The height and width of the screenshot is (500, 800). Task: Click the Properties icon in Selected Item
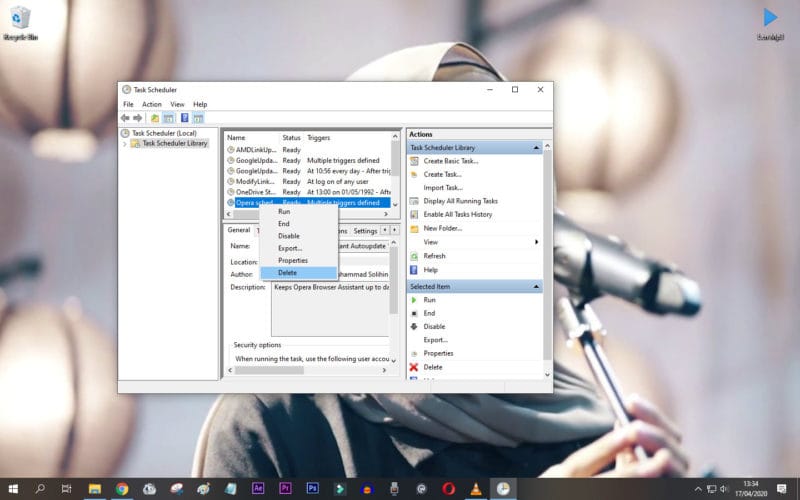point(414,353)
